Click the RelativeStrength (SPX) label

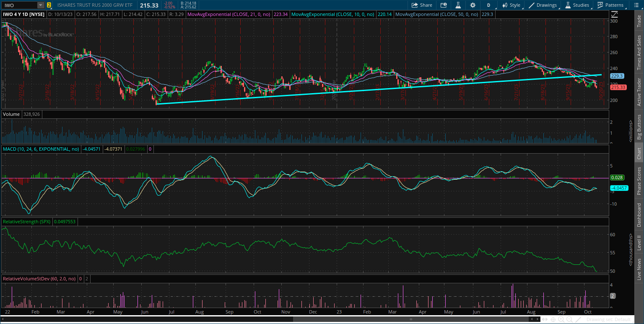tap(27, 221)
